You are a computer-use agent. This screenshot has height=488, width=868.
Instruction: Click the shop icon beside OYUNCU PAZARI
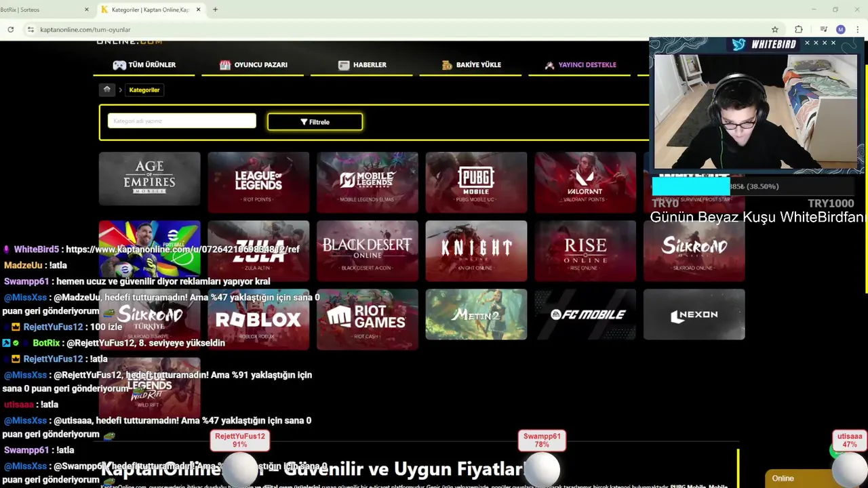point(225,65)
